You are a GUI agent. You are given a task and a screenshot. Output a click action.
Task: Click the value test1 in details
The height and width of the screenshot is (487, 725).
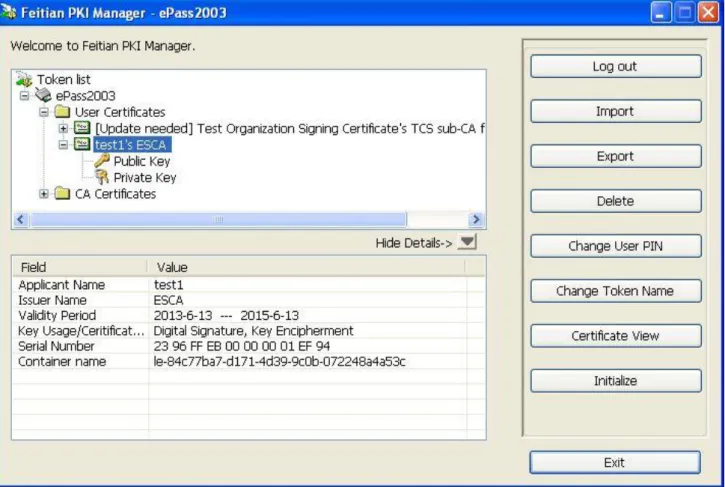tap(168, 284)
